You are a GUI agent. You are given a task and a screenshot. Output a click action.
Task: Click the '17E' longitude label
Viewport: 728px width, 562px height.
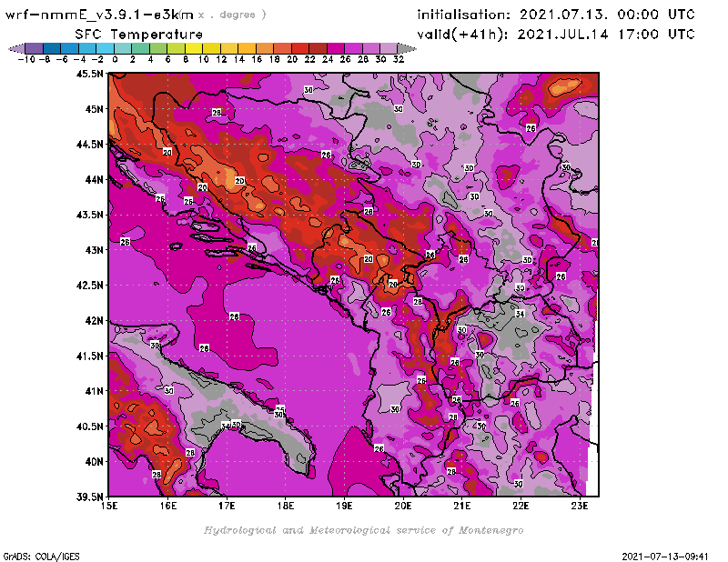click(x=227, y=506)
